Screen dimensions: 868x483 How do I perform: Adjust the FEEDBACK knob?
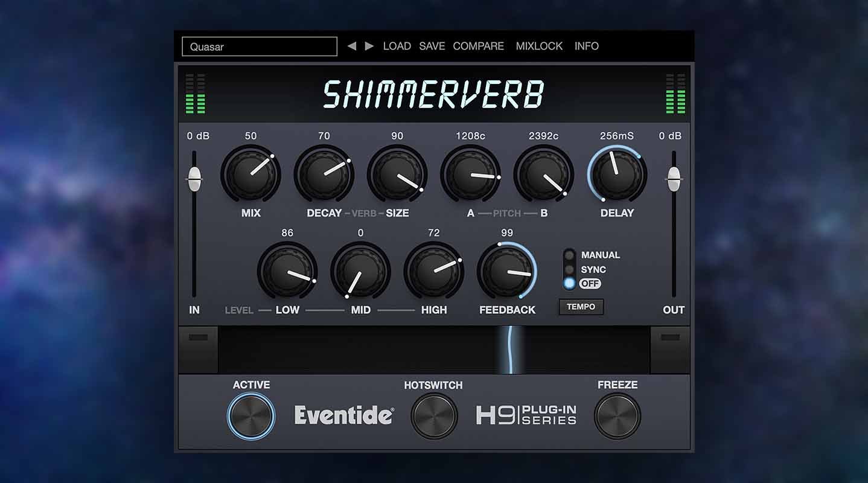(506, 272)
